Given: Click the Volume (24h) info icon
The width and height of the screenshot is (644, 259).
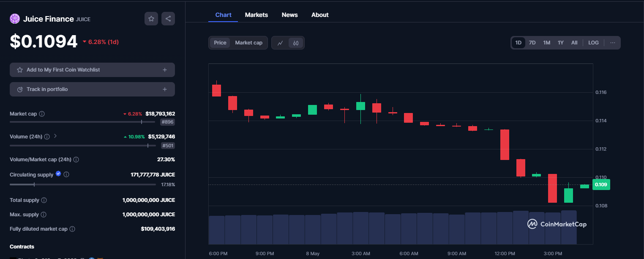Looking at the screenshot, I should [46, 136].
